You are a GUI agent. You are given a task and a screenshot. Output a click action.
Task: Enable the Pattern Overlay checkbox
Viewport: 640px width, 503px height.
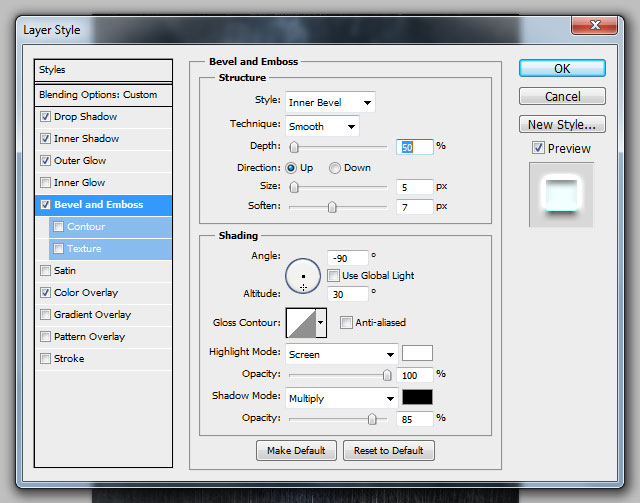click(x=45, y=337)
